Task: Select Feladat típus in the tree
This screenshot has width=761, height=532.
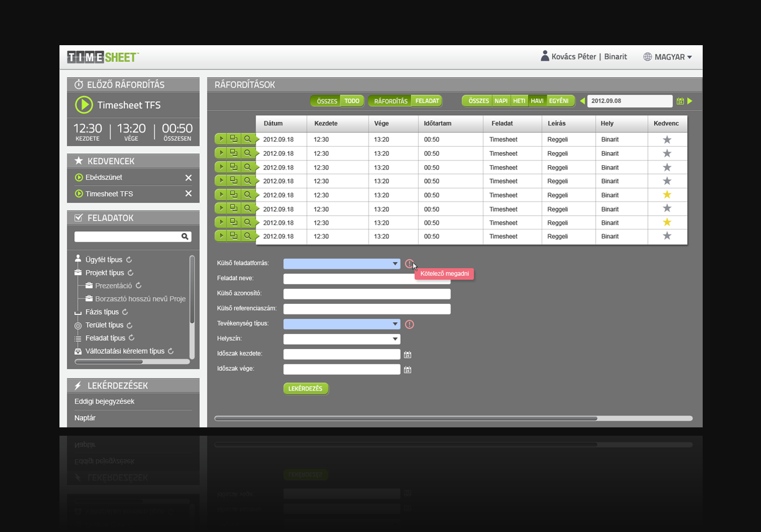Action: pos(106,338)
